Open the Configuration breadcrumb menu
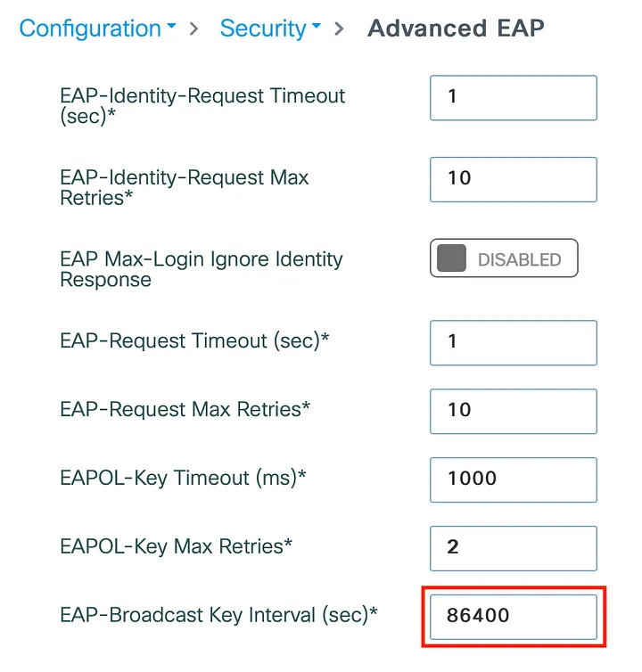This screenshot has width=642, height=672. point(89,29)
